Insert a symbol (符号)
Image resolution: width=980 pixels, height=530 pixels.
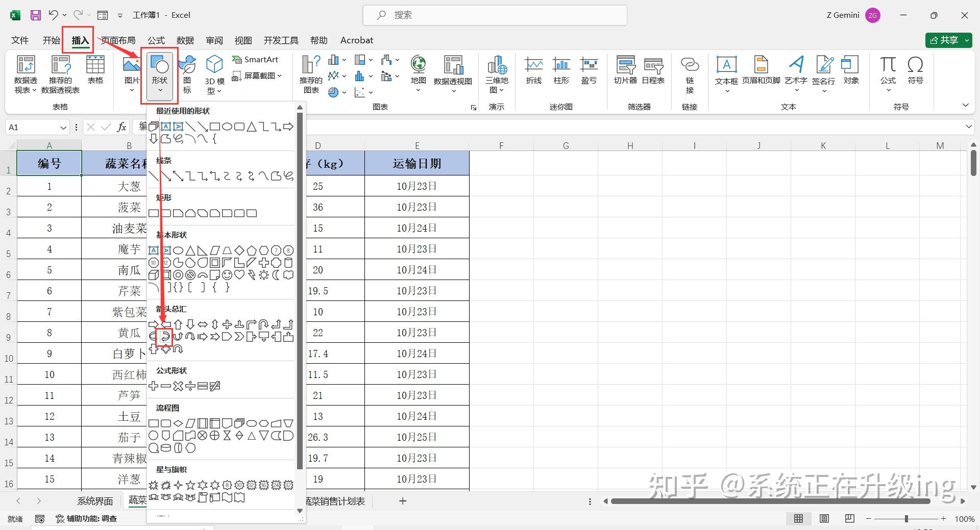pyautogui.click(x=915, y=70)
